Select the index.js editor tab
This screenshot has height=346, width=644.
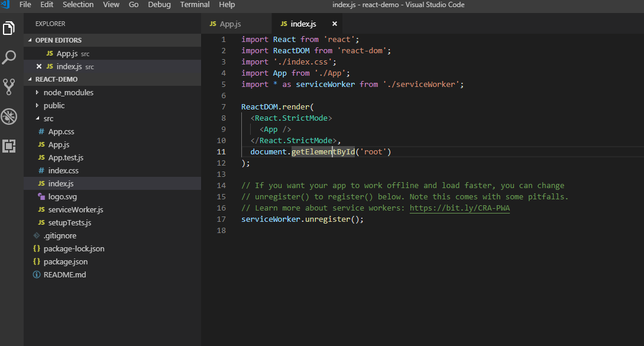(307, 24)
